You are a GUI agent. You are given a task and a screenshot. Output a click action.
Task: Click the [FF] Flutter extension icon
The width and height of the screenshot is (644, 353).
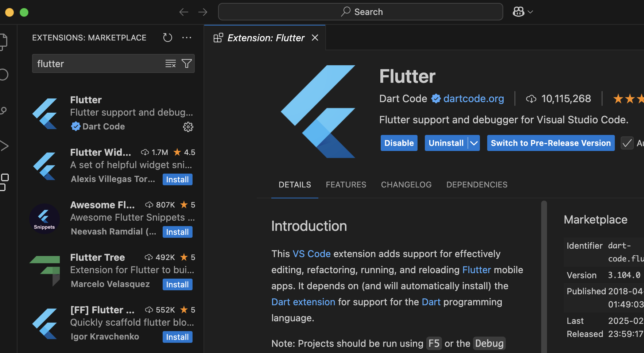[x=45, y=323]
